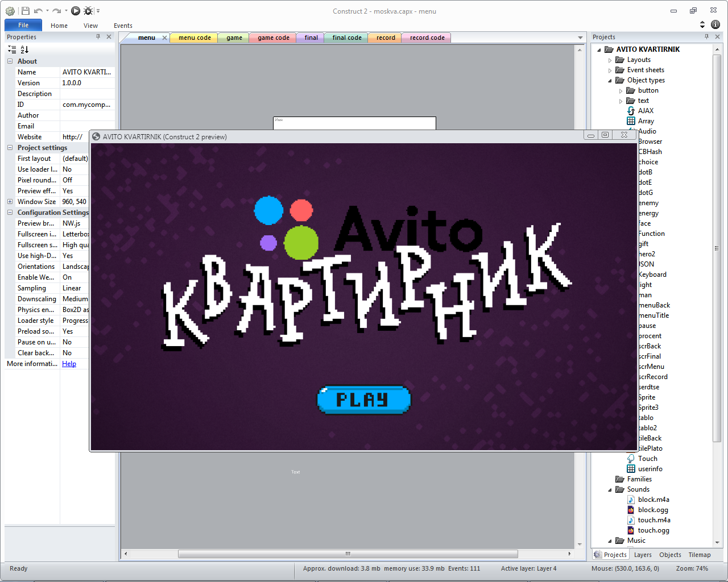Expand the text object folder arrow
Viewport: 728px width, 582px height.
(621, 101)
